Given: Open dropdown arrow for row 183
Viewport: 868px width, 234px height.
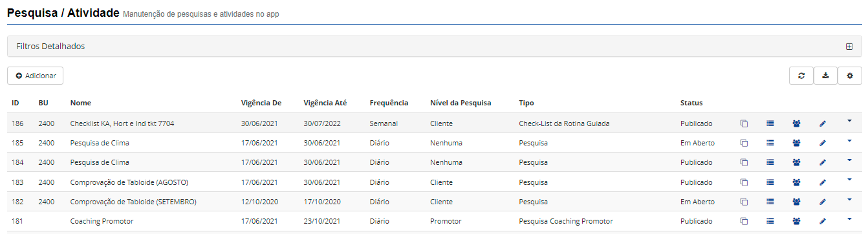Looking at the screenshot, I should coord(849,179).
